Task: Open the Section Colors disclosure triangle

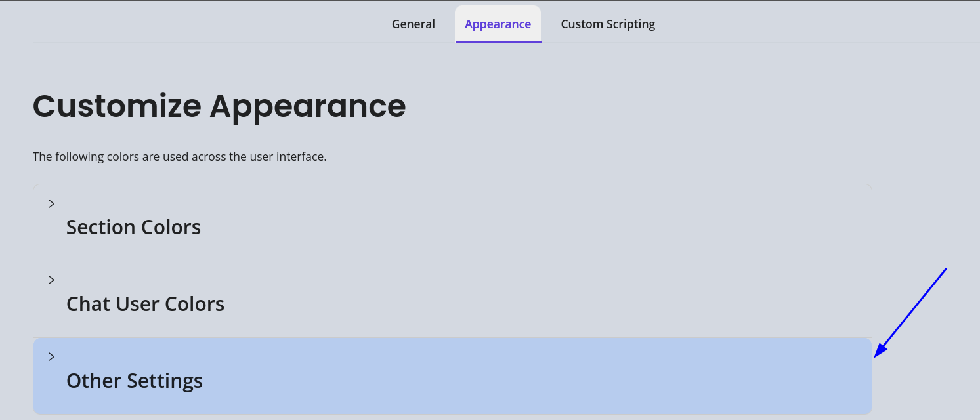Action: [52, 203]
